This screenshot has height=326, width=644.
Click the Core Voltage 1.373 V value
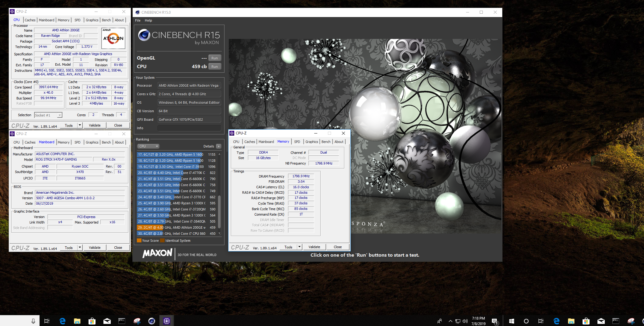click(87, 47)
